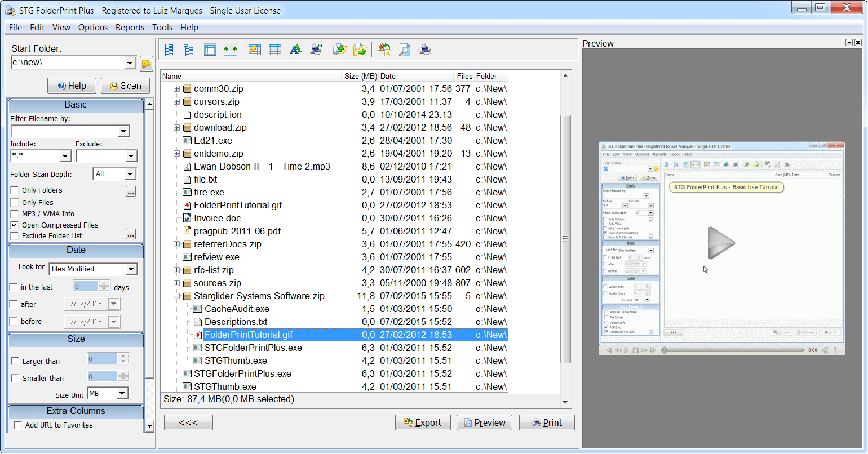Click the bottom Print button
This screenshot has width=868, height=454.
click(x=547, y=422)
